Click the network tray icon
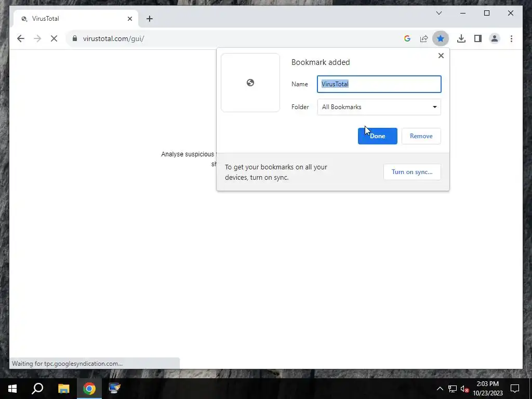The image size is (532, 399). pyautogui.click(x=453, y=389)
